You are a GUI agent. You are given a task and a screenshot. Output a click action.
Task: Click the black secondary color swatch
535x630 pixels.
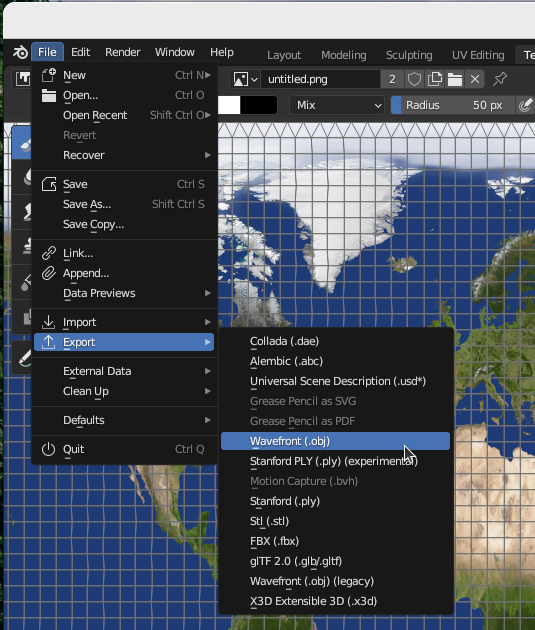(259, 105)
